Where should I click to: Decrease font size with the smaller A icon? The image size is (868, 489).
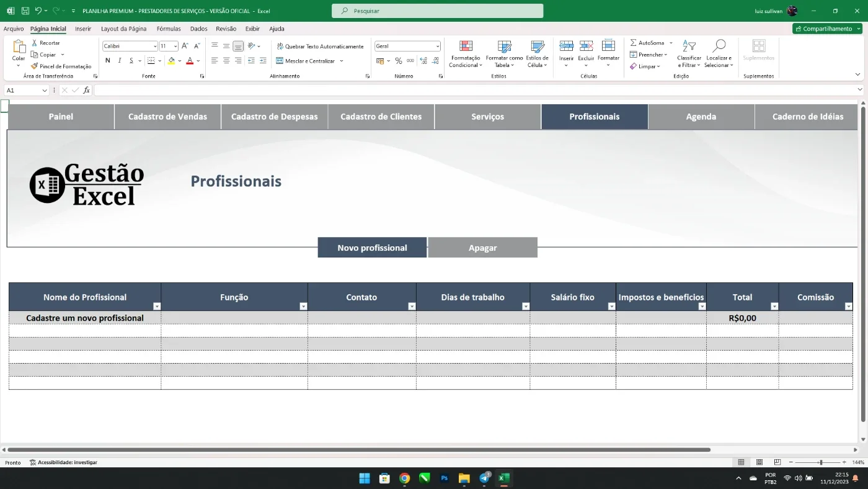pyautogui.click(x=197, y=46)
